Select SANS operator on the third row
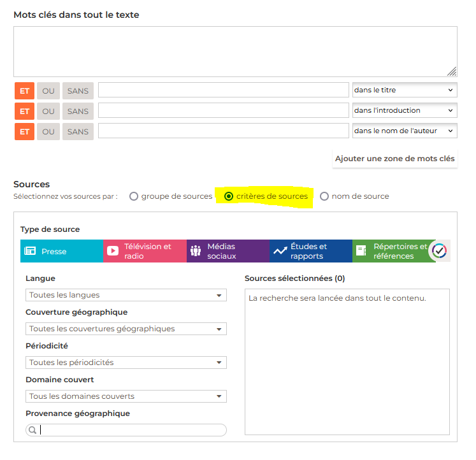Image resolution: width=476 pixels, height=460 pixels. (78, 131)
